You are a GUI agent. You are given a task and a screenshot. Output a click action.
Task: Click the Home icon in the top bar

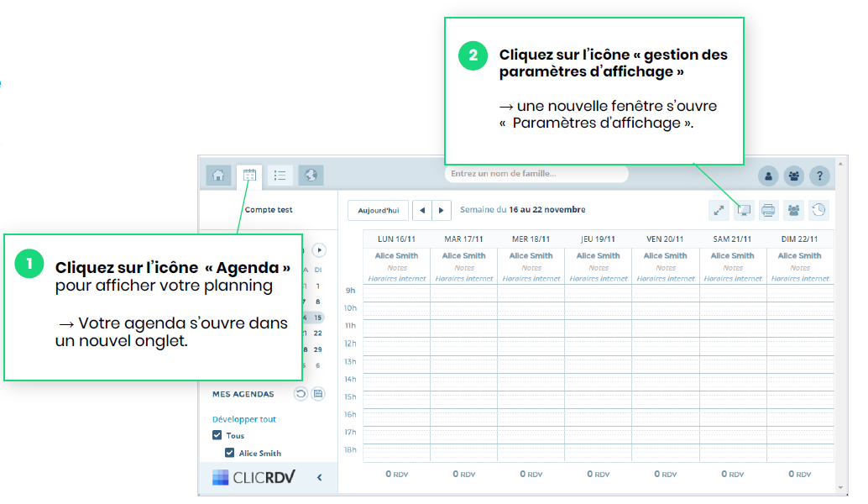(x=218, y=176)
